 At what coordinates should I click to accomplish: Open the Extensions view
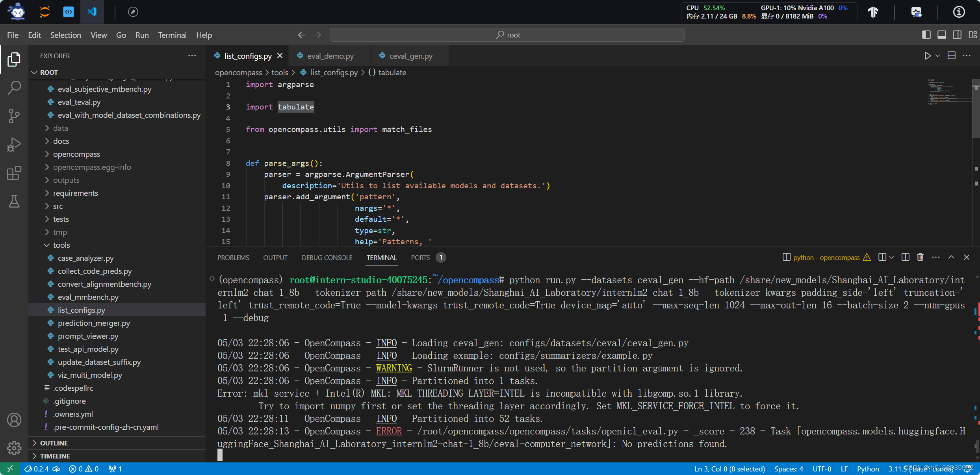pyautogui.click(x=14, y=173)
